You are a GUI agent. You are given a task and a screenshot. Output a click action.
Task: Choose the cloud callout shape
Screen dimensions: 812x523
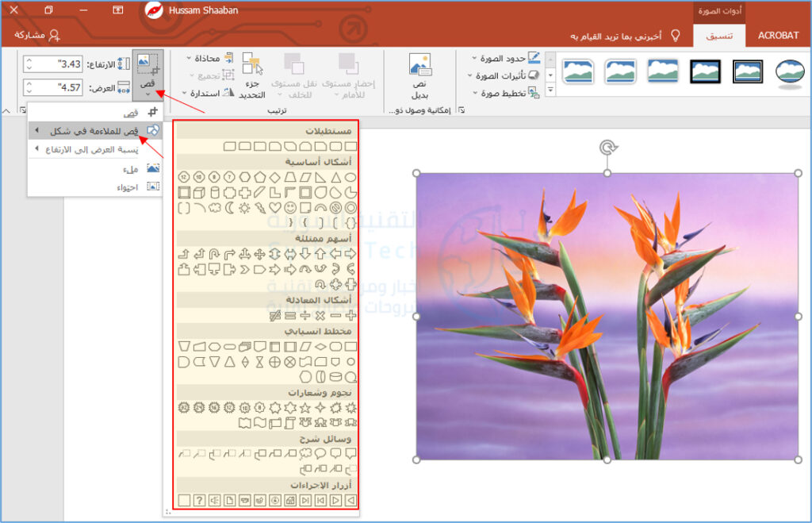point(305,453)
